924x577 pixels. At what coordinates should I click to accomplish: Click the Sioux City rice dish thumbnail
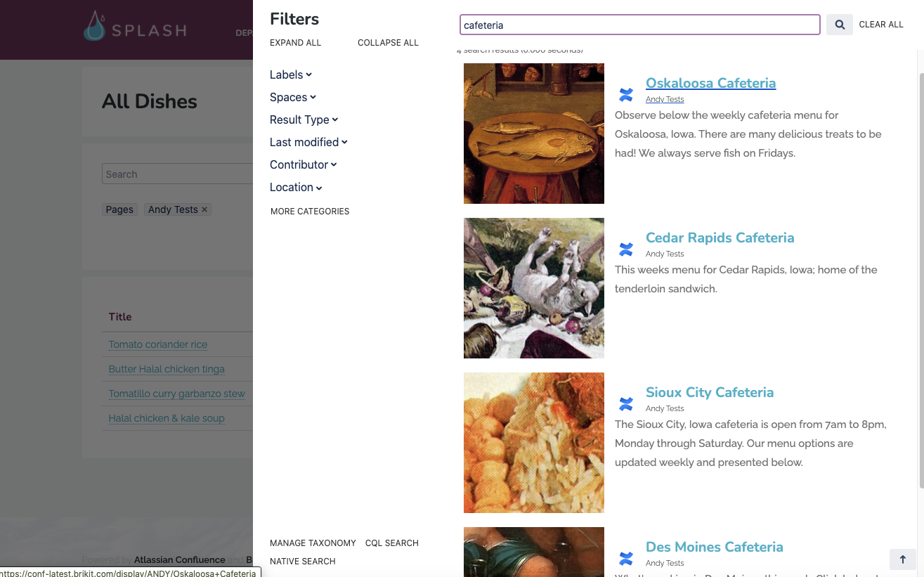pos(534,443)
